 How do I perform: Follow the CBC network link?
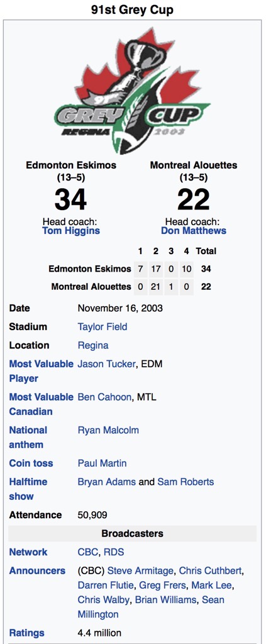click(87, 552)
